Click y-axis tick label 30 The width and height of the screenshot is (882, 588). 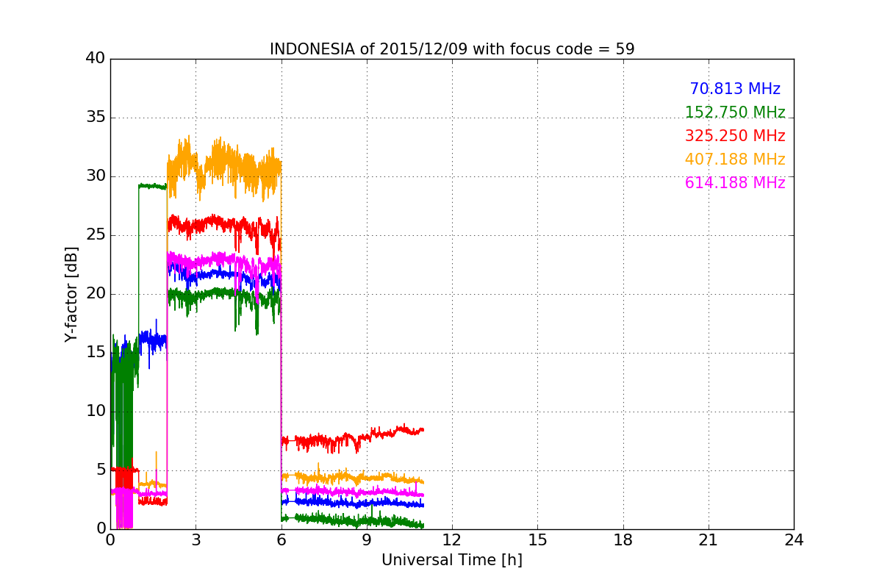(96, 176)
